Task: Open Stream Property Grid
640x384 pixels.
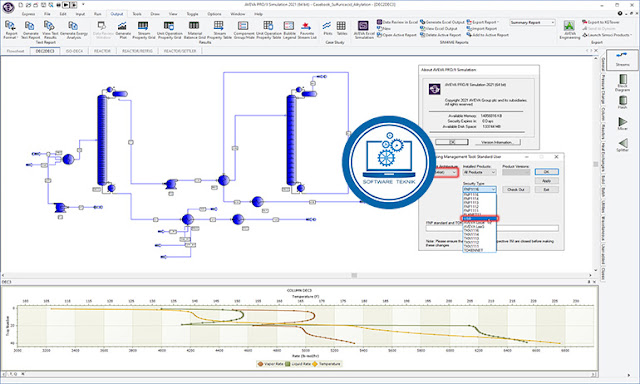Action: point(144,30)
